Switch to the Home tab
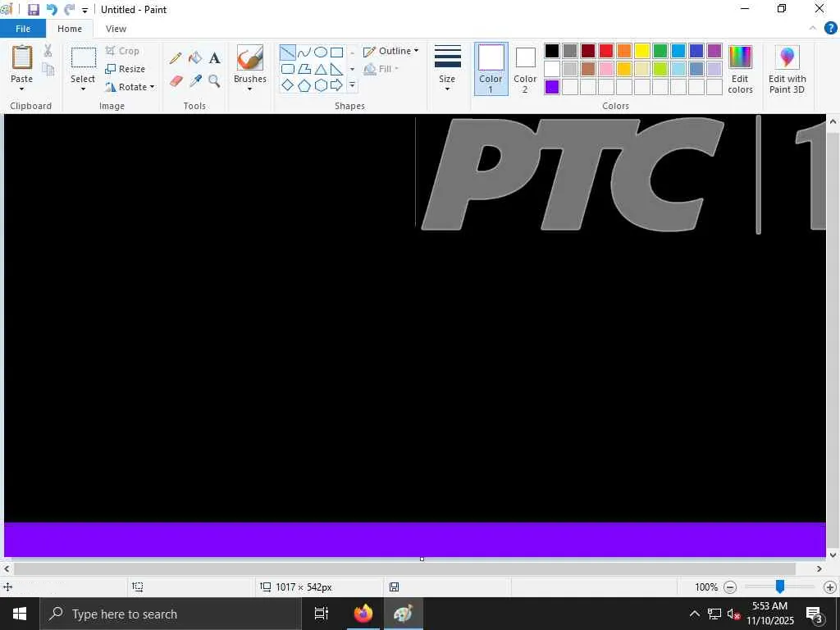Image resolution: width=840 pixels, height=630 pixels. tap(70, 29)
